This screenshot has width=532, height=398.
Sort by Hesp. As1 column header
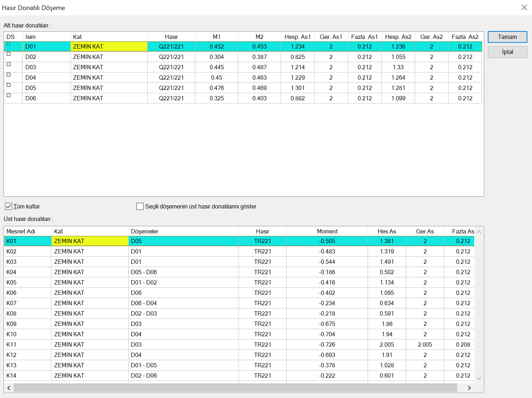coord(297,37)
